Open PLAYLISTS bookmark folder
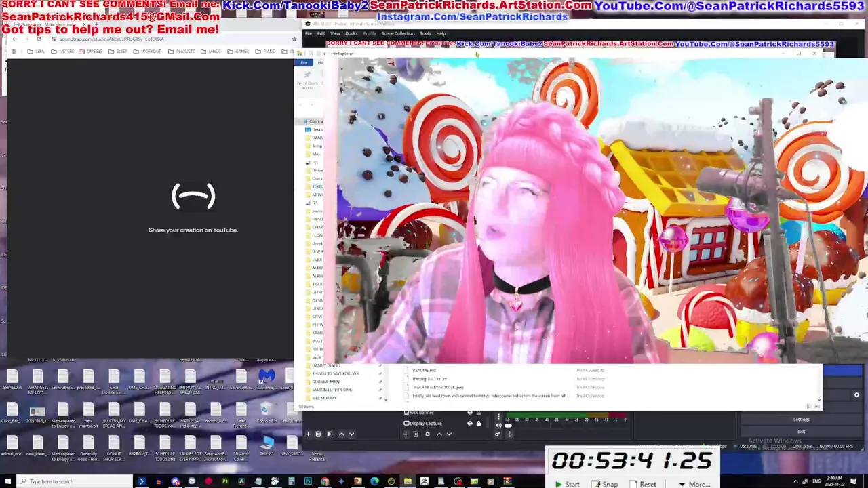The width and height of the screenshot is (868, 488). 182,52
